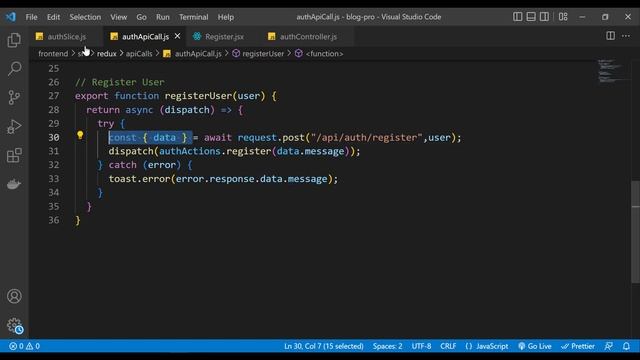Open the Run menu
The width and height of the screenshot is (640, 360).
[162, 17]
